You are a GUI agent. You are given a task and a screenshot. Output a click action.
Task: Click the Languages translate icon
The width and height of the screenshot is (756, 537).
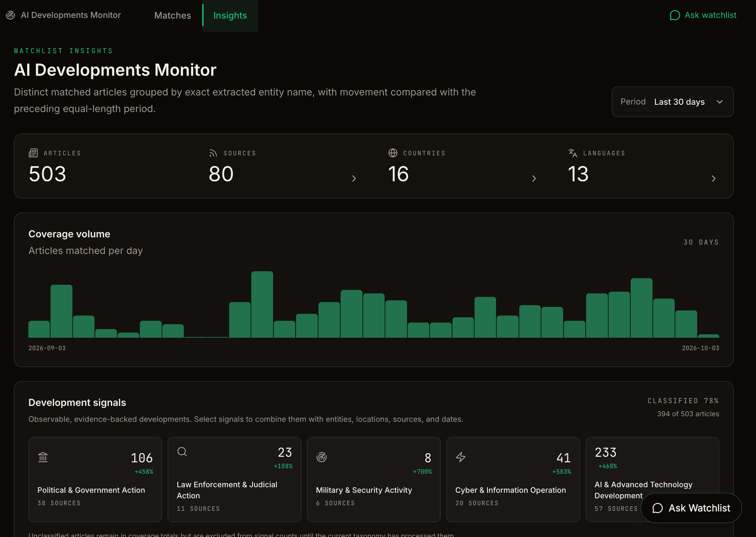pyautogui.click(x=573, y=153)
